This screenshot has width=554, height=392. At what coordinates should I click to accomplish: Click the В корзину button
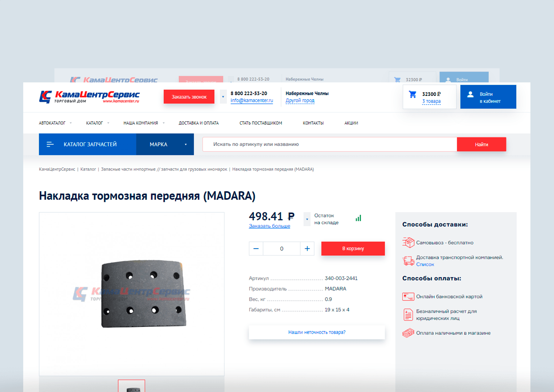click(353, 249)
